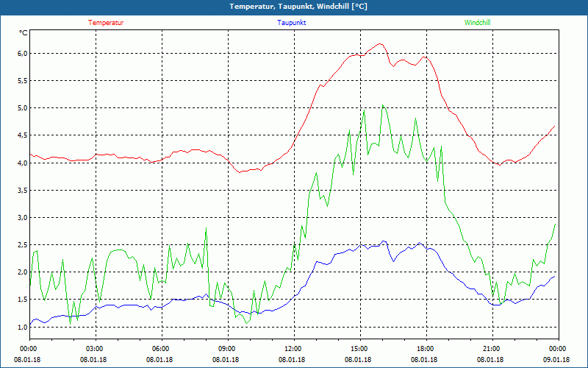Click the 6,0 y-axis value label
The image size is (588, 368).
pos(22,54)
